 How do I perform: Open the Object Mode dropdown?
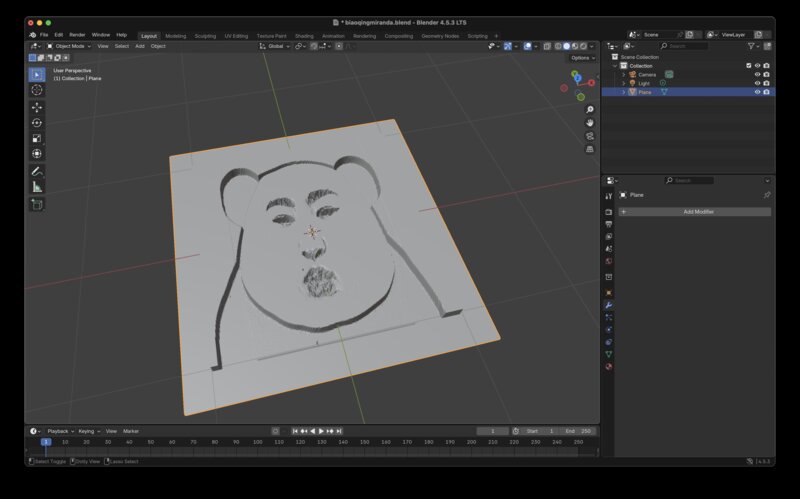click(x=69, y=46)
